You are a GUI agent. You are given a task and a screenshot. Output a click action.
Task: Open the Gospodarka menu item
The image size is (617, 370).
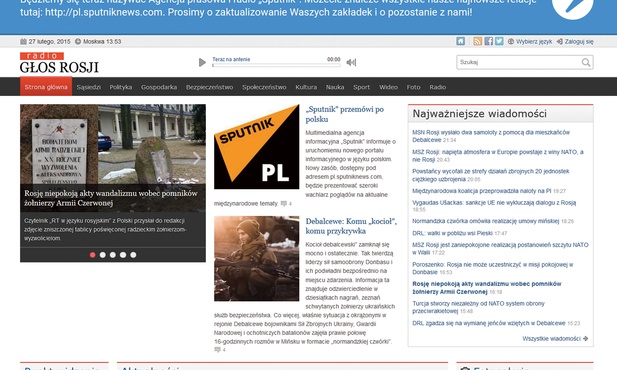(159, 87)
